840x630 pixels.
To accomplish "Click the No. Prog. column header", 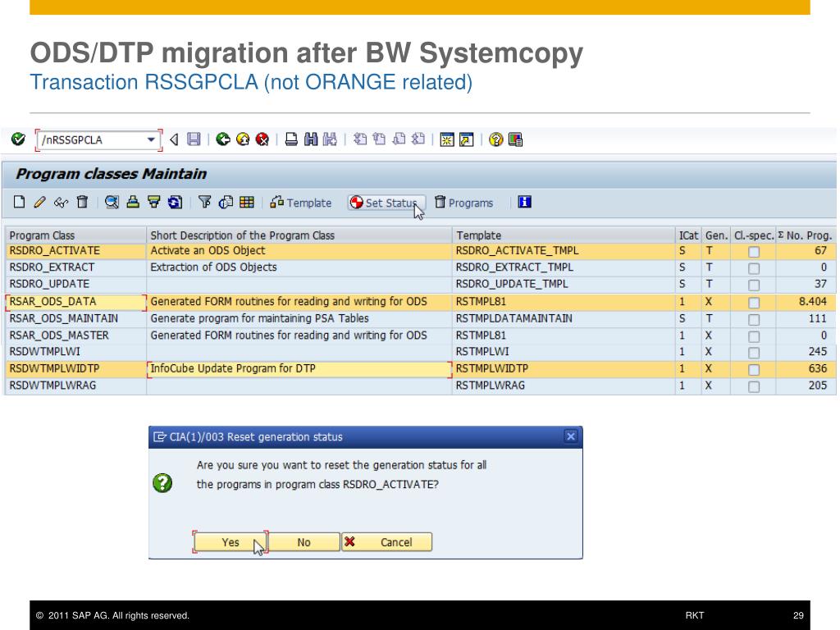I will point(806,235).
